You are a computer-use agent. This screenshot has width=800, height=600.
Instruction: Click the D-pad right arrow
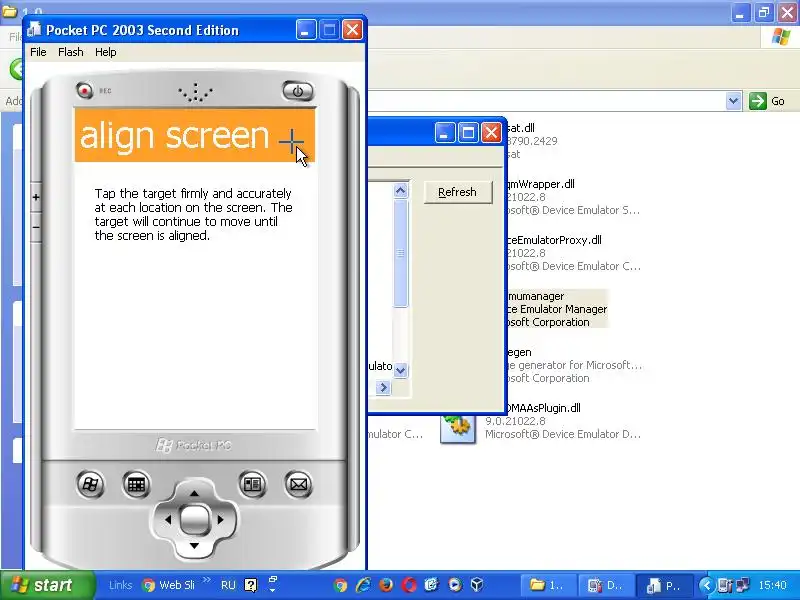[x=220, y=520]
